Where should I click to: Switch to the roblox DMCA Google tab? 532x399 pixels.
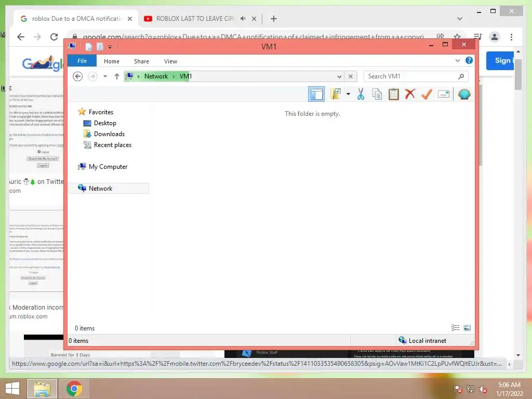[x=76, y=19]
